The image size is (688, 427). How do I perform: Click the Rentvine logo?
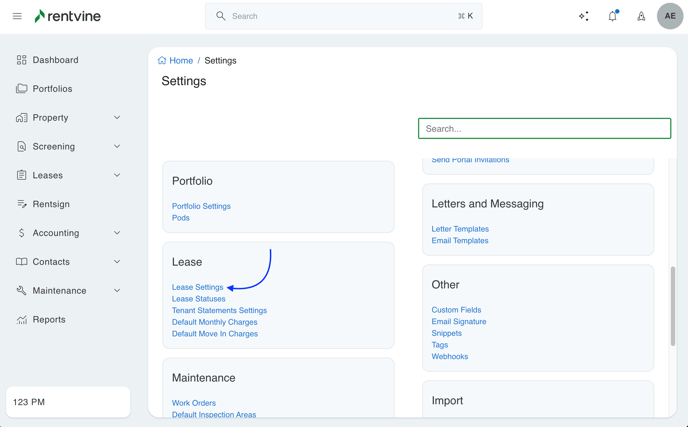pos(67,16)
